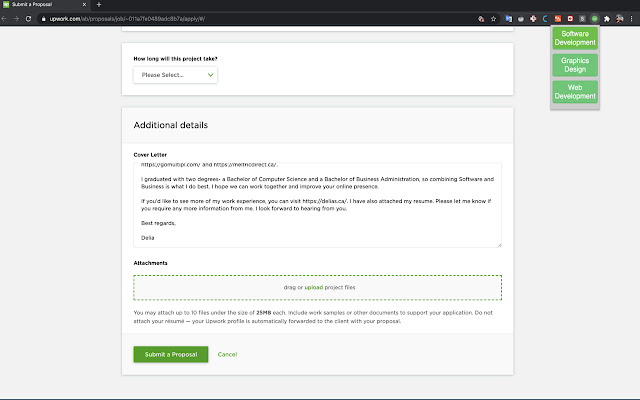Click the blue crescent extension icon
Screen dimensions: 640x400
(545, 19)
